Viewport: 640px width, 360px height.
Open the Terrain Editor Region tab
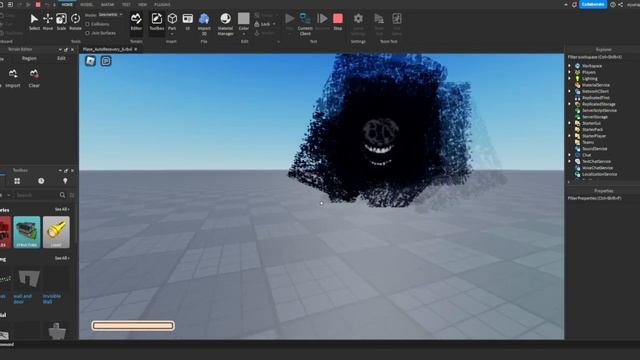pos(29,58)
